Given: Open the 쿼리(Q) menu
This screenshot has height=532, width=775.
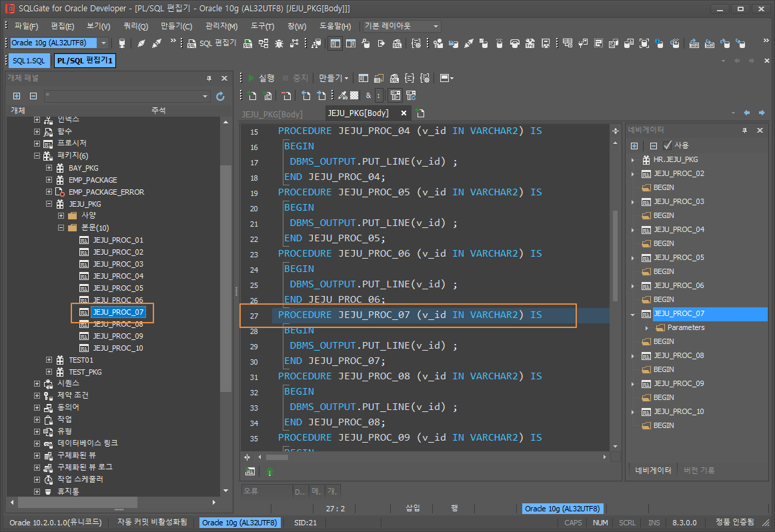Looking at the screenshot, I should tap(135, 26).
